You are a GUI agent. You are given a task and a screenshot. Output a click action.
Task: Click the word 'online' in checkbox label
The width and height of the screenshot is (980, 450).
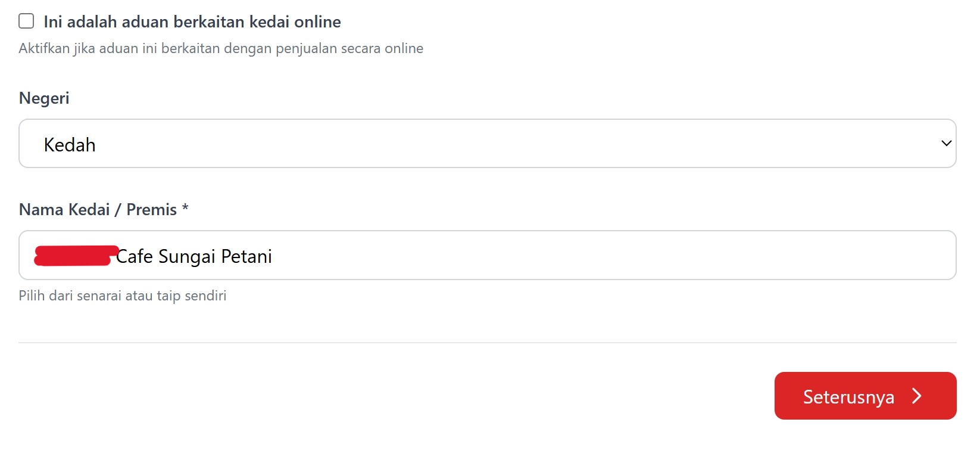(x=317, y=22)
